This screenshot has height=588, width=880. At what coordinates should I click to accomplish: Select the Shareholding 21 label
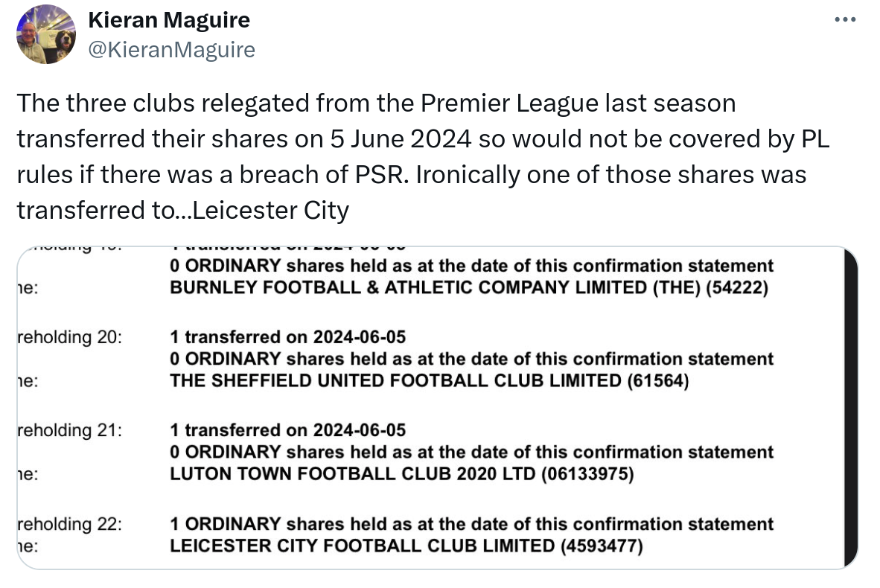69,430
